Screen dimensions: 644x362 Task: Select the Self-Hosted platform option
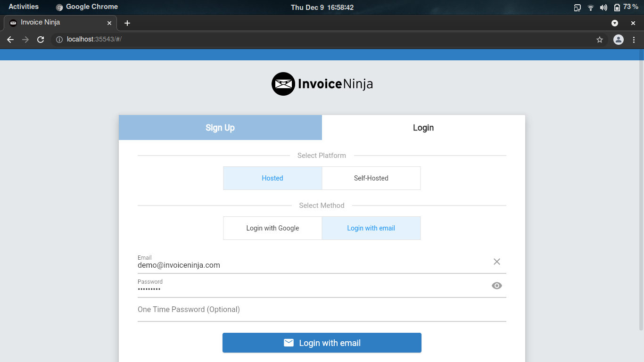[x=371, y=178]
